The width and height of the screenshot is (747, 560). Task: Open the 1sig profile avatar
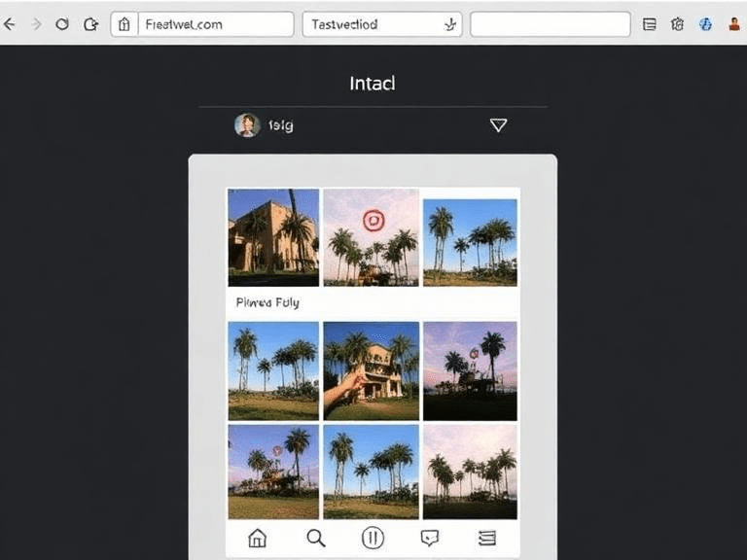[247, 125]
